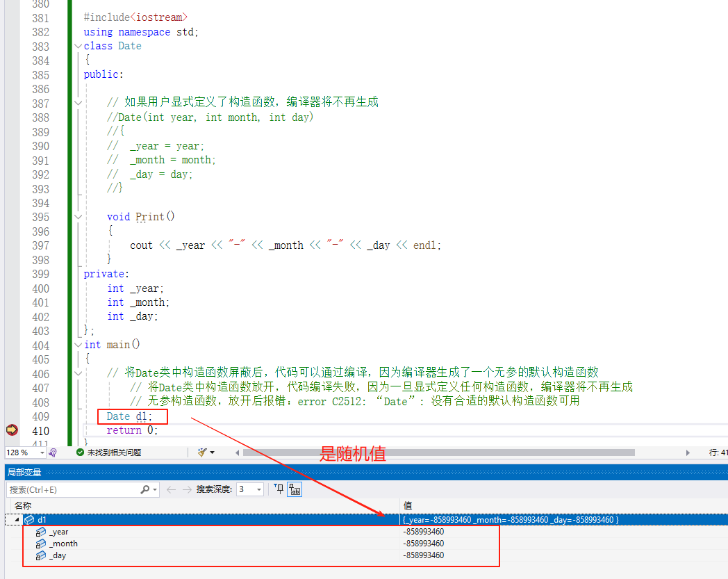Open the 128 % zoom level dropdown
This screenshot has height=579, width=728.
[42, 452]
